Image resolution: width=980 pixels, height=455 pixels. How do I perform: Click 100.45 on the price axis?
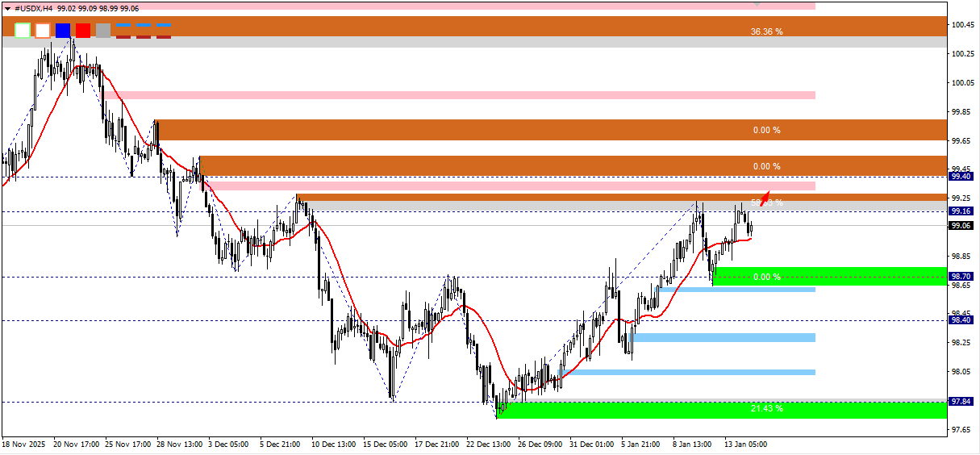click(x=962, y=25)
